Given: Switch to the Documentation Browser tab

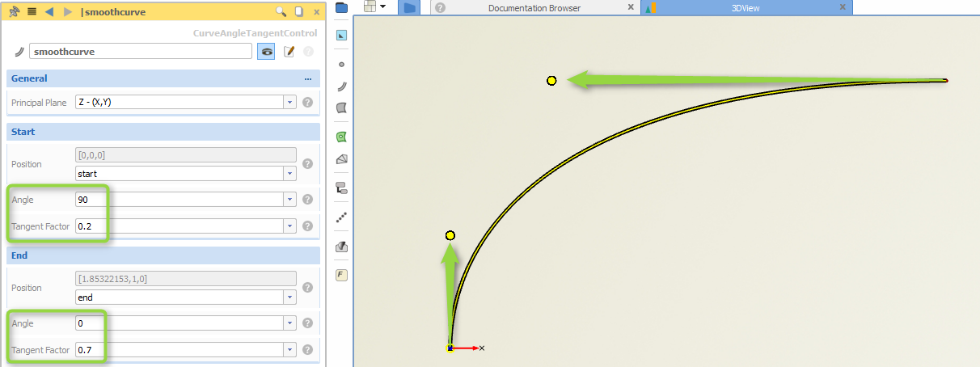Looking at the screenshot, I should point(534,8).
